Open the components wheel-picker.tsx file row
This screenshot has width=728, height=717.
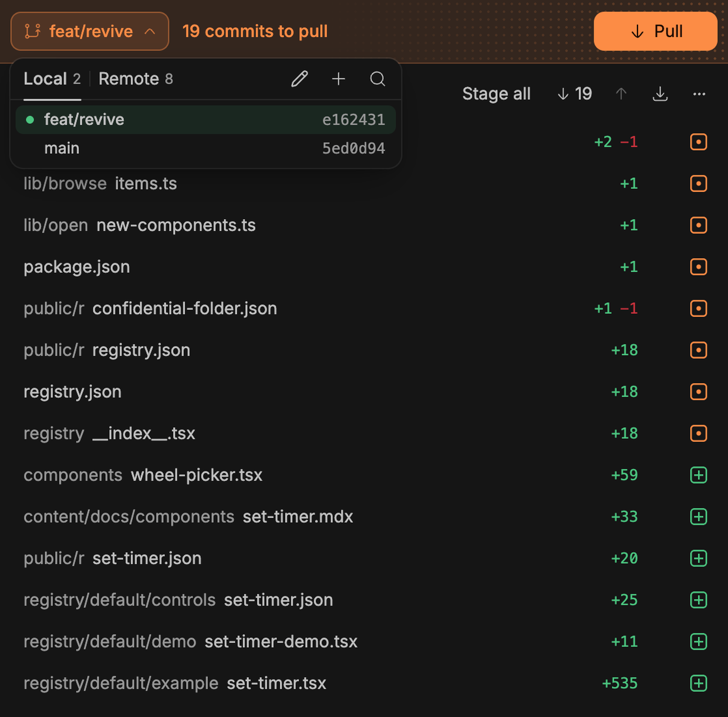(364, 475)
